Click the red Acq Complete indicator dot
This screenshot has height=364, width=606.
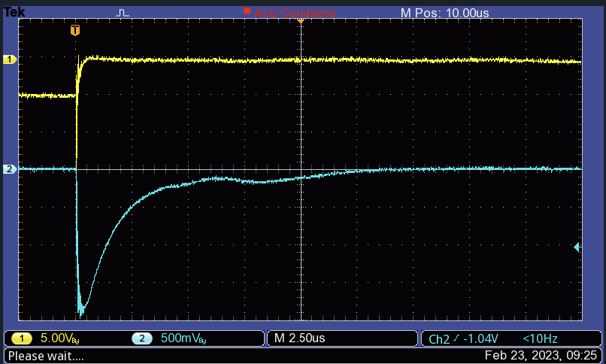click(x=247, y=11)
